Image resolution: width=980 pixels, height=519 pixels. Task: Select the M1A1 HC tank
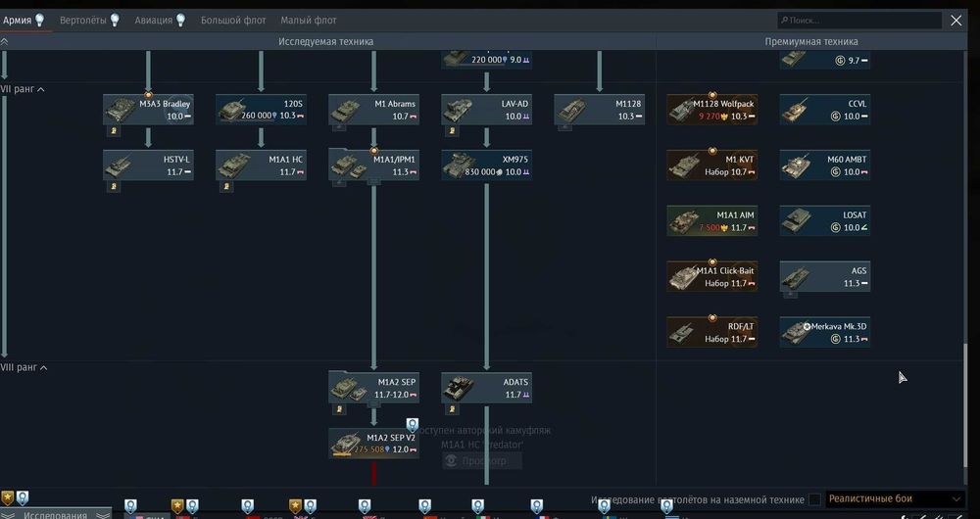tap(262, 165)
